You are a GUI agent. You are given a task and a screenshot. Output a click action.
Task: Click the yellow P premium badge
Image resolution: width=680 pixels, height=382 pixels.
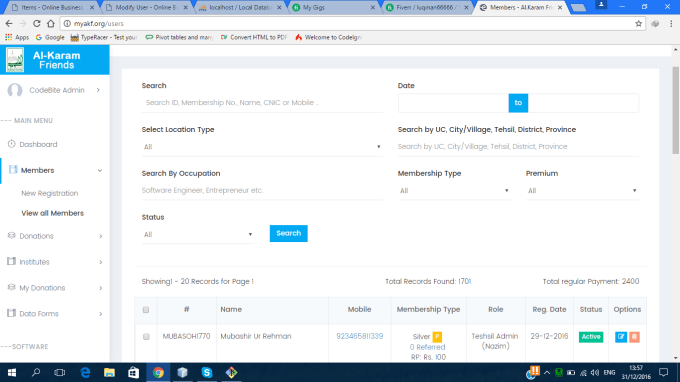pos(437,337)
